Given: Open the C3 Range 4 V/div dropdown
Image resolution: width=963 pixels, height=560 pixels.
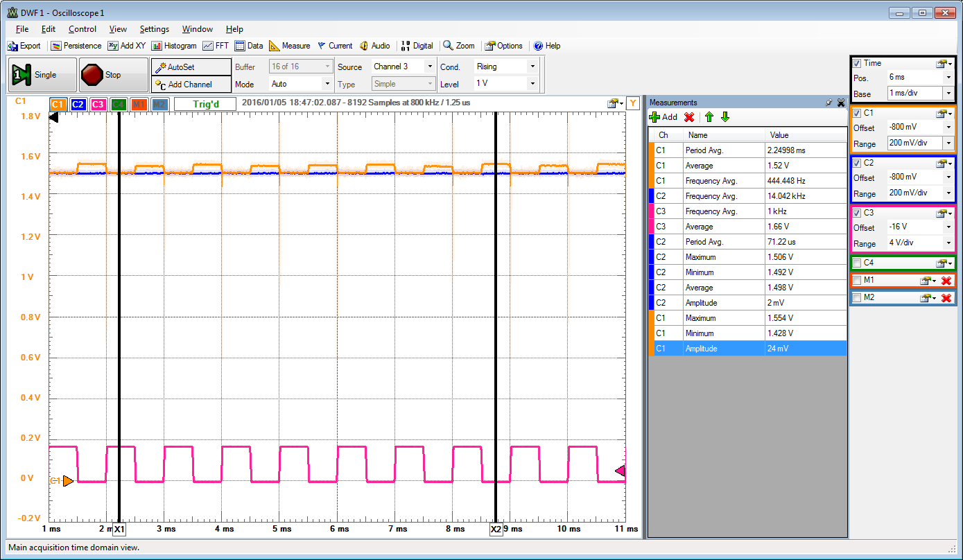Looking at the screenshot, I should pos(947,244).
